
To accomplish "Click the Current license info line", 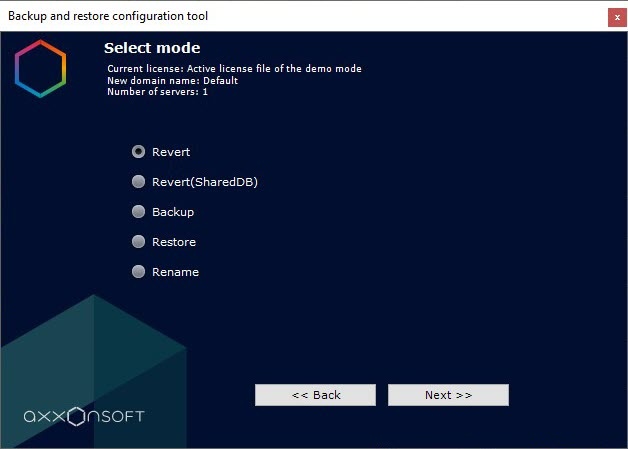I will pos(234,69).
